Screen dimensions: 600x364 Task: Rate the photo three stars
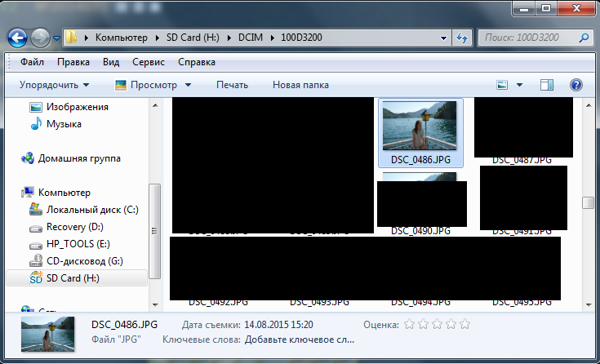[437, 325]
